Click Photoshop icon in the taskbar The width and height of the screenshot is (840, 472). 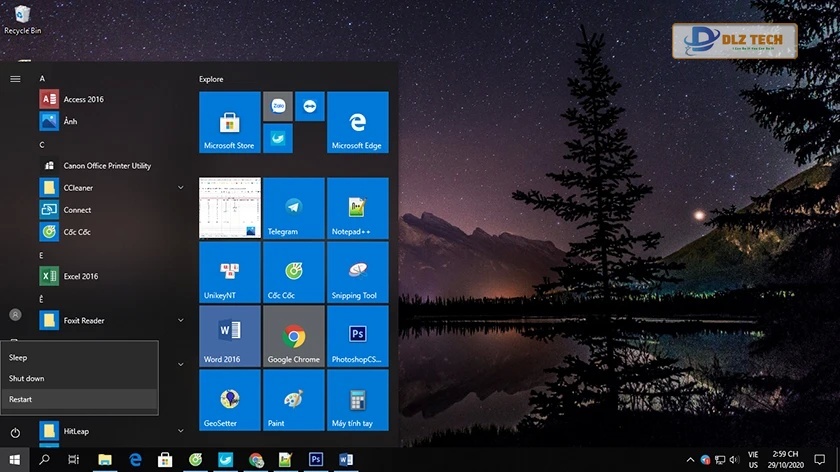click(316, 460)
